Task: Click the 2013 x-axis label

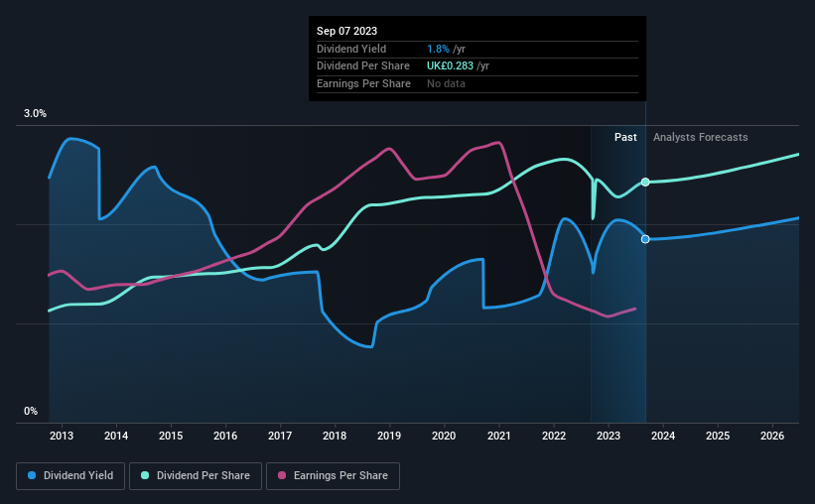Action: pyautogui.click(x=62, y=436)
